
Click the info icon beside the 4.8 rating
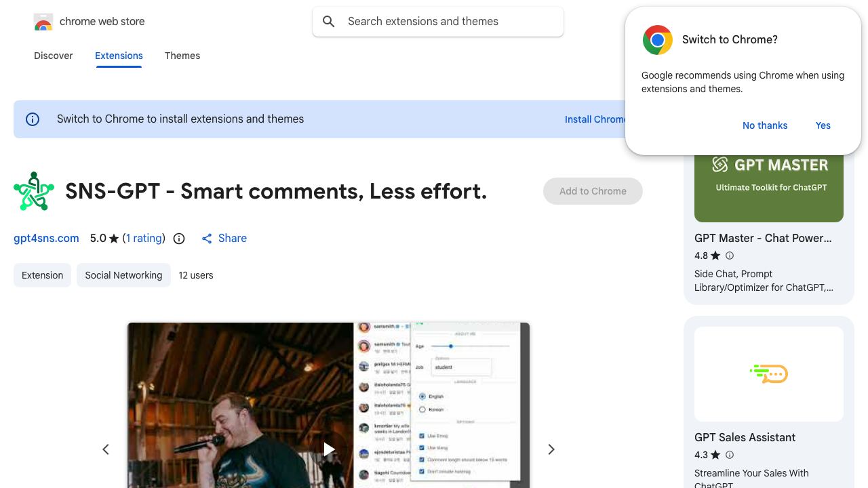click(730, 256)
